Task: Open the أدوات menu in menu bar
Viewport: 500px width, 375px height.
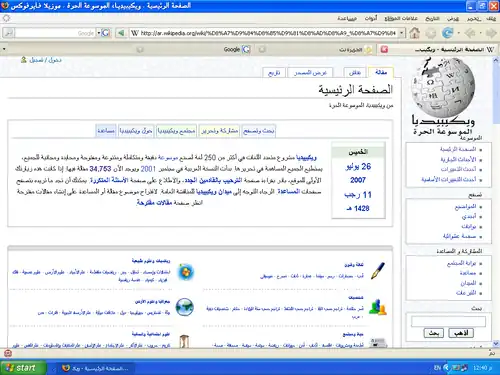Action: point(371,18)
